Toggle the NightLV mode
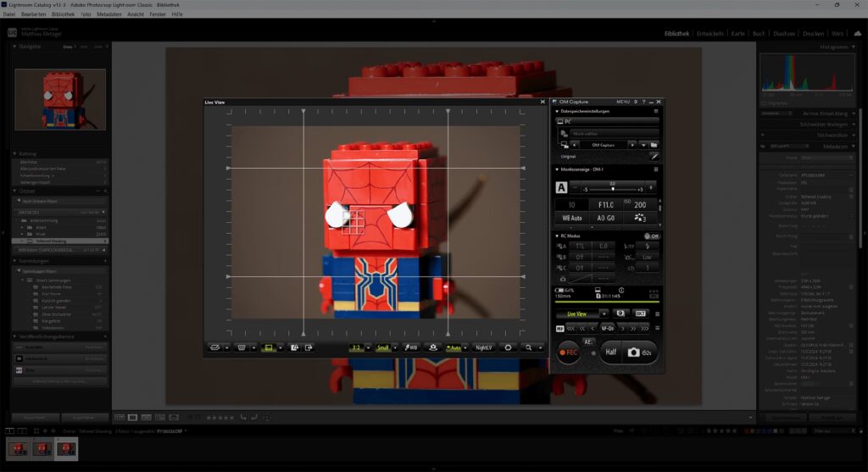This screenshot has height=472, width=868. [483, 347]
